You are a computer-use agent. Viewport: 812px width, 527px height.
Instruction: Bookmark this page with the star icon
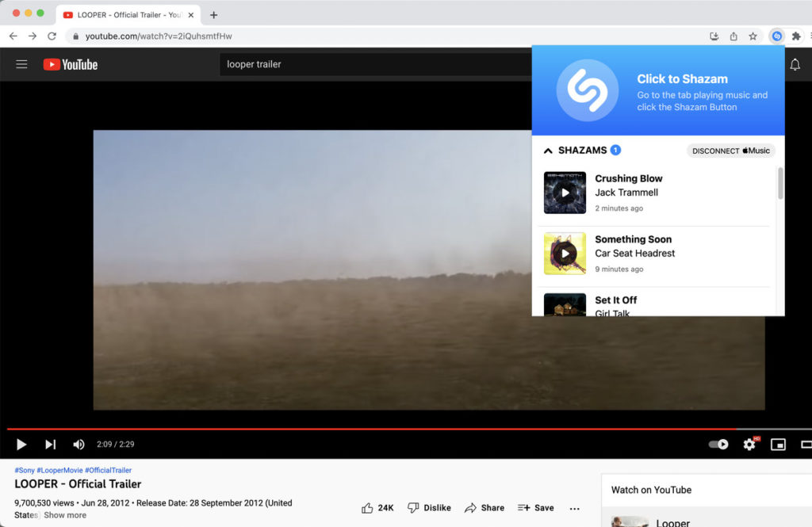pyautogui.click(x=753, y=36)
